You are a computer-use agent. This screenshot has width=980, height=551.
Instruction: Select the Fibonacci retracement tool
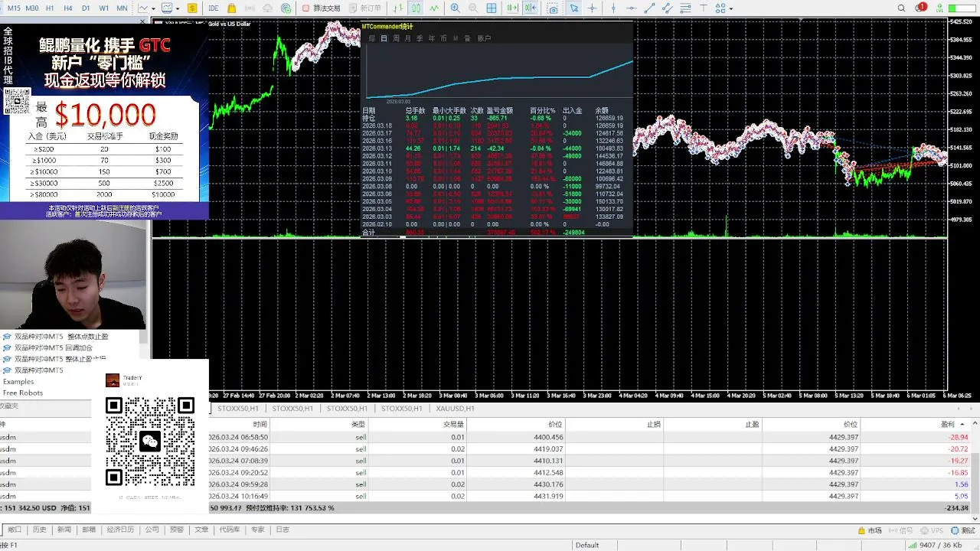pyautogui.click(x=685, y=8)
